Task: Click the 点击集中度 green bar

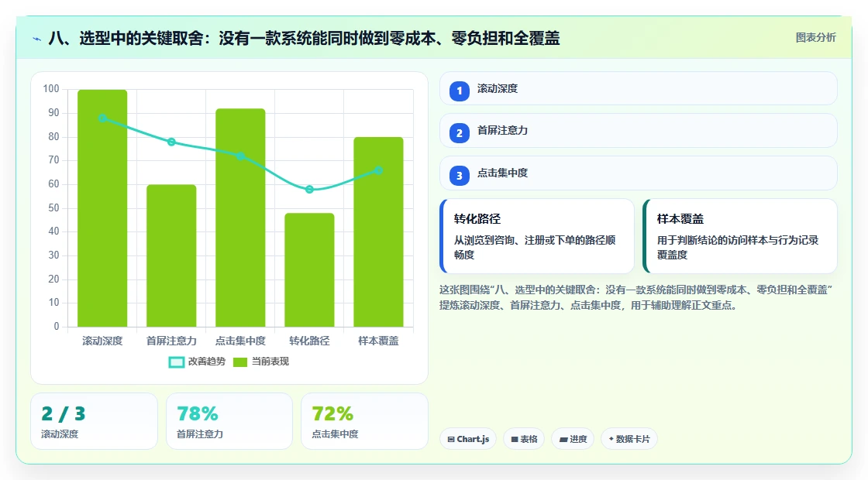Action: tap(240, 218)
